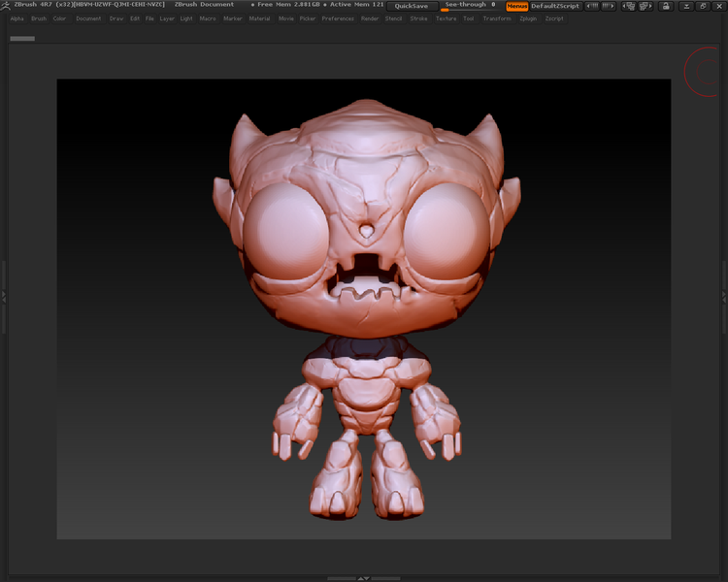Viewport: 728px width, 582px height.
Task: Adjust the See-through slider
Action: coord(470,6)
